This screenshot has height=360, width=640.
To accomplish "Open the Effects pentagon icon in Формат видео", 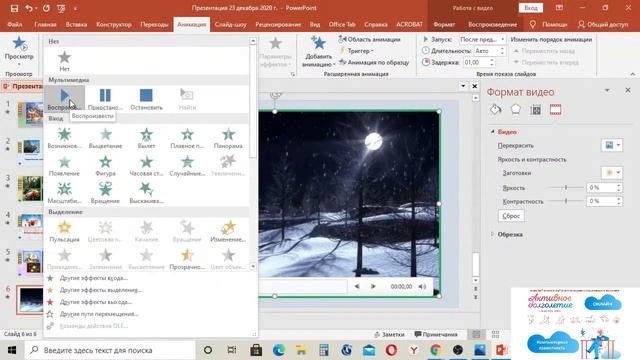I will click(x=516, y=109).
